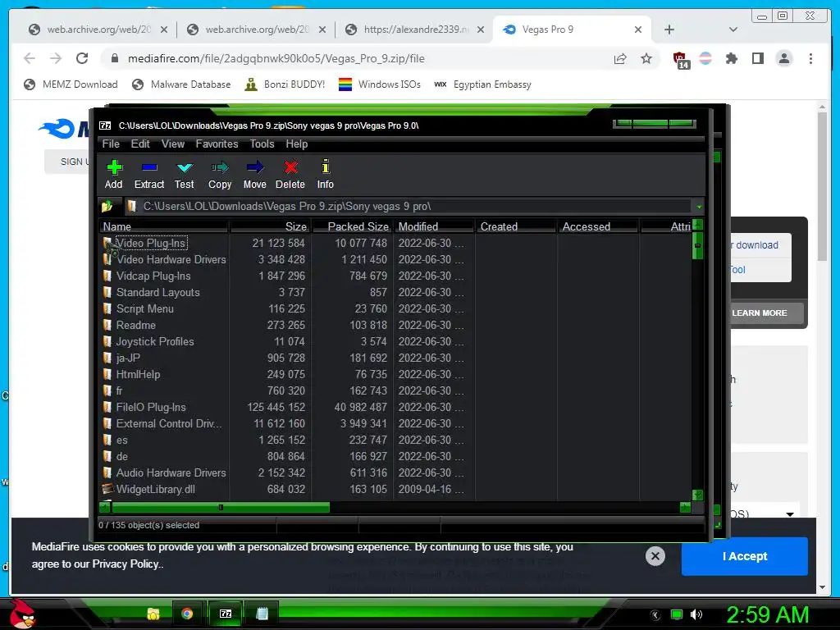Sort by Packed Size column header
This screenshot has width=840, height=630.
(x=353, y=226)
